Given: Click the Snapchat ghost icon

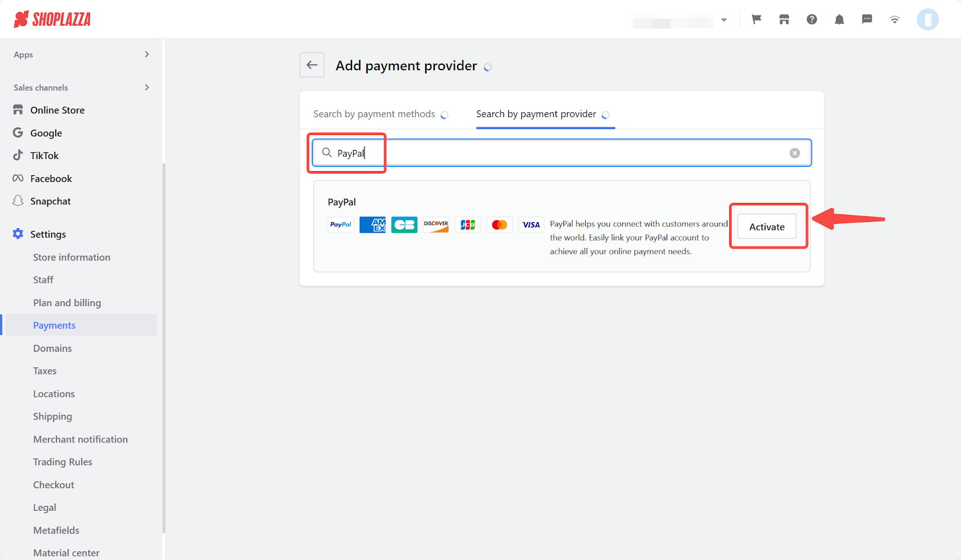Looking at the screenshot, I should pos(18,200).
